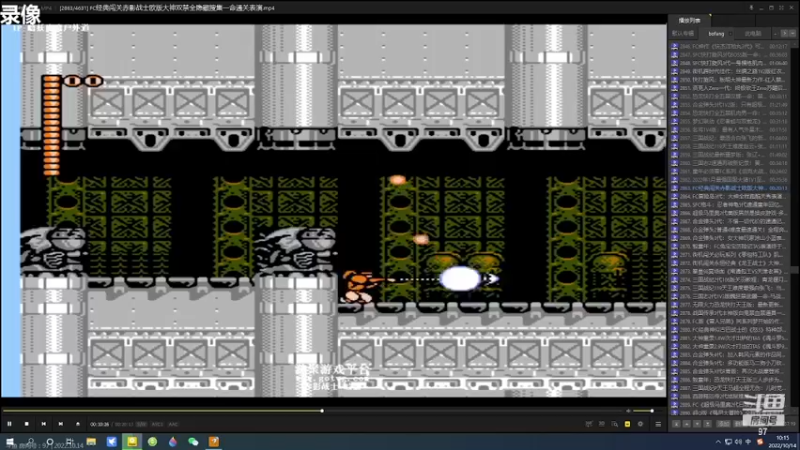The height and width of the screenshot is (450, 800).
Task: Click the video file icon of item 2846
Action: click(x=674, y=46)
